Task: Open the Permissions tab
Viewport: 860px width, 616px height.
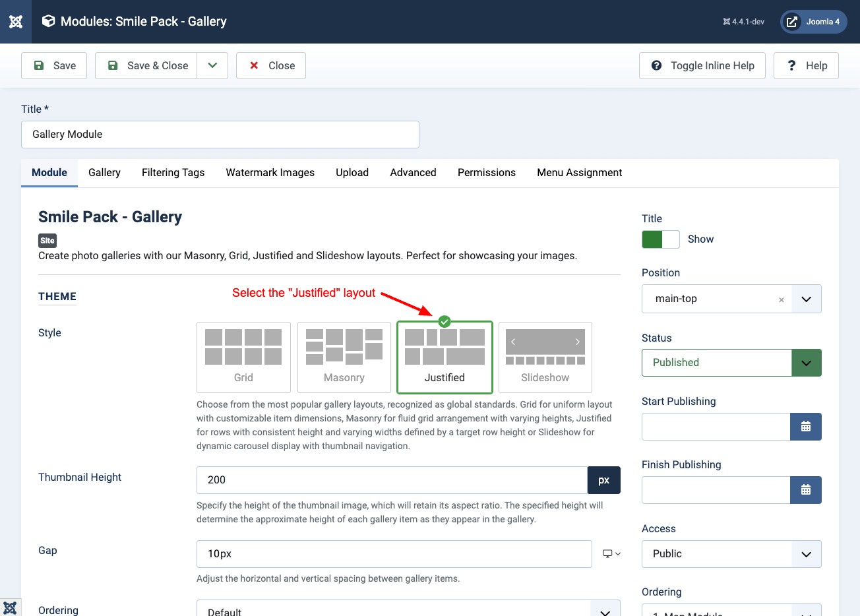Action: coord(487,172)
